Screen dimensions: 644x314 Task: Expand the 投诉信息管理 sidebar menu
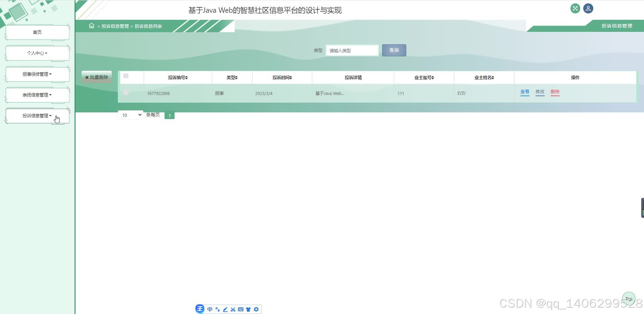click(37, 115)
